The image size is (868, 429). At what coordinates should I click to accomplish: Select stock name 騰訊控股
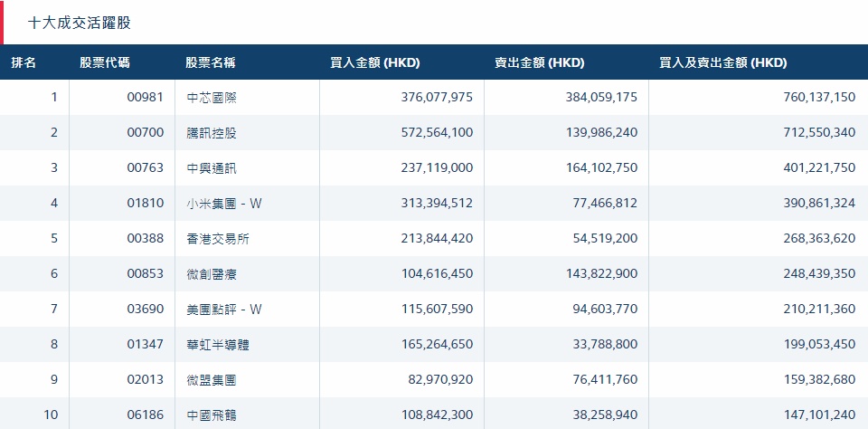[212, 133]
